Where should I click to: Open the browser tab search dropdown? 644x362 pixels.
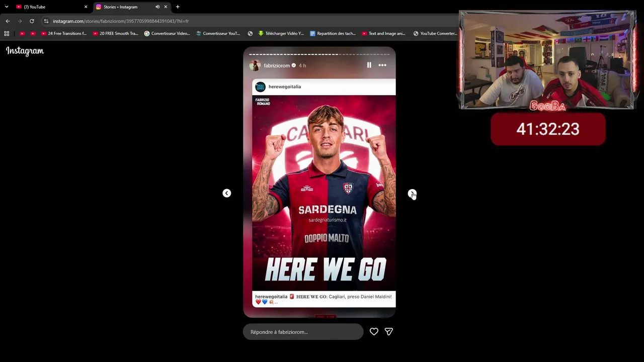[7, 7]
